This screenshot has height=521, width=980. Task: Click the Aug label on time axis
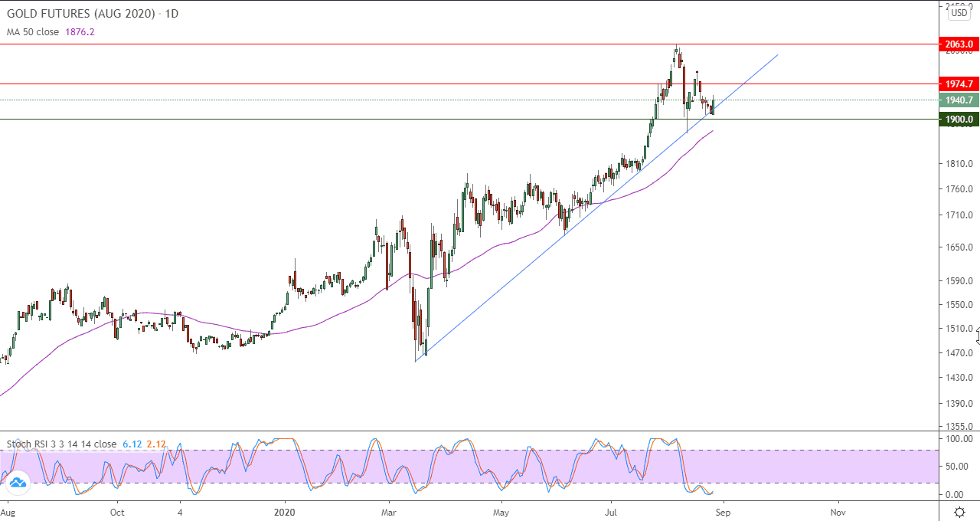pos(7,511)
